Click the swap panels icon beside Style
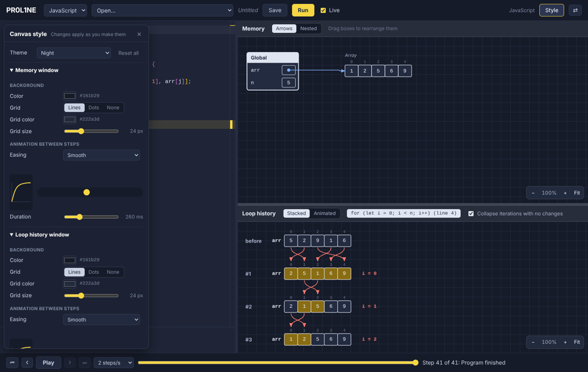The image size is (588, 372). tap(575, 10)
